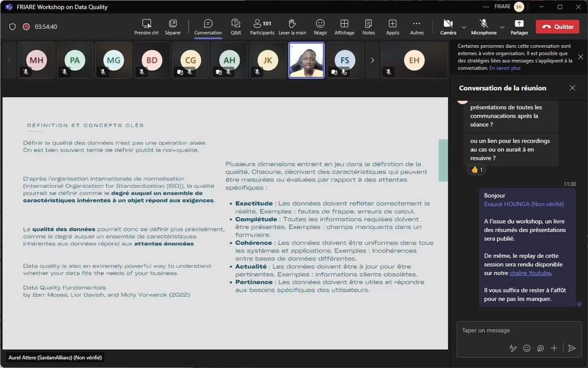Expand the Caméra options dropdown arrow
The image size is (588, 368).
tap(464, 27)
